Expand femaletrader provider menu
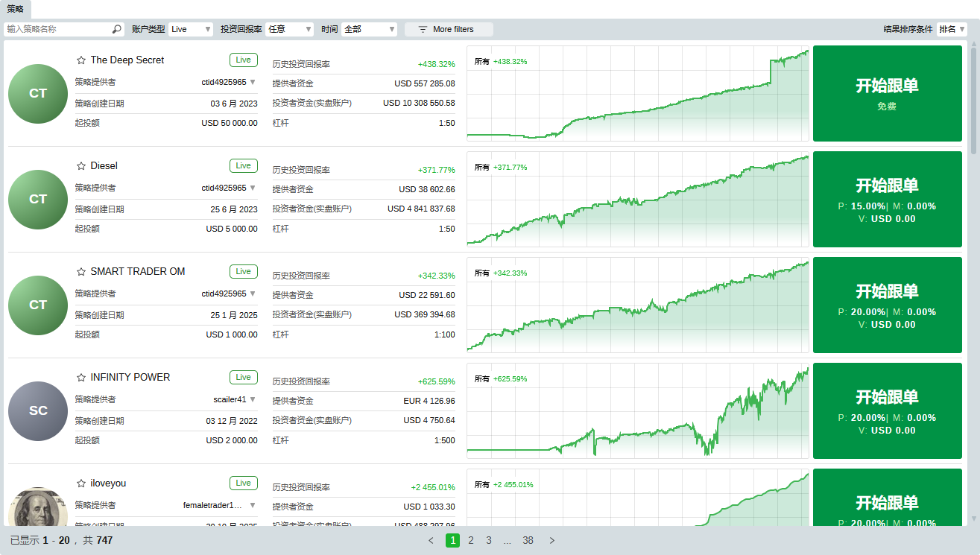 [253, 505]
